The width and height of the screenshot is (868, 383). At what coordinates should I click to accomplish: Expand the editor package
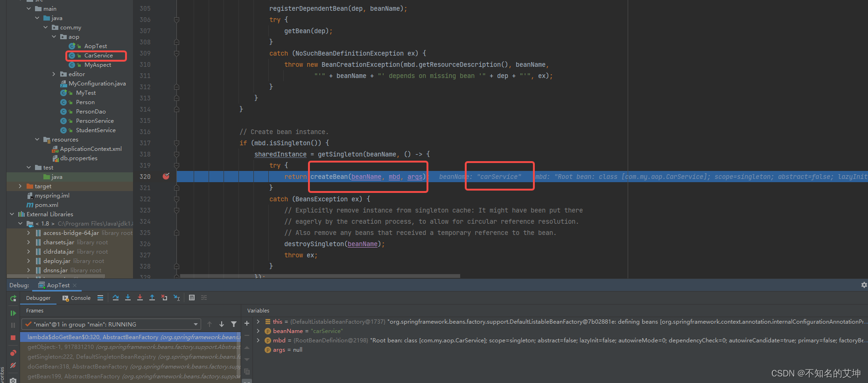(54, 74)
